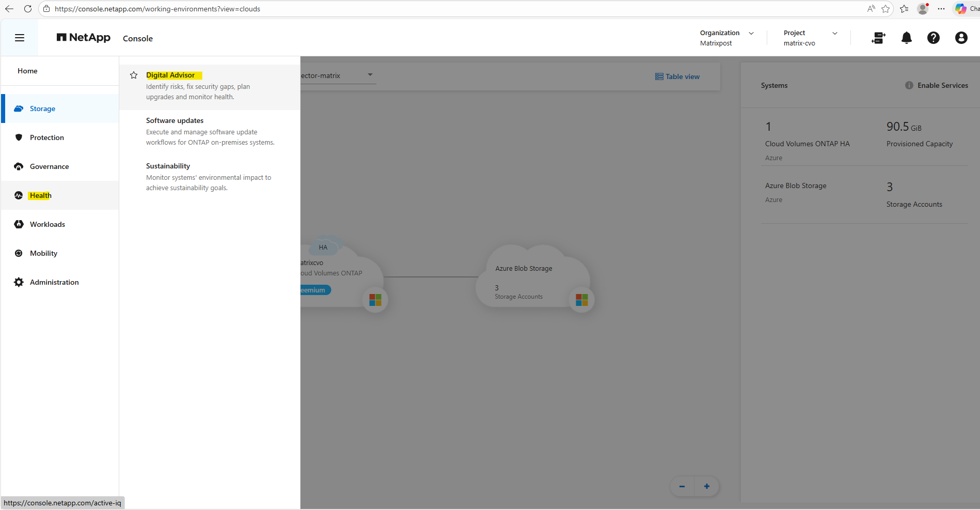Open the browser profile avatar
The height and width of the screenshot is (510, 980).
923,9
